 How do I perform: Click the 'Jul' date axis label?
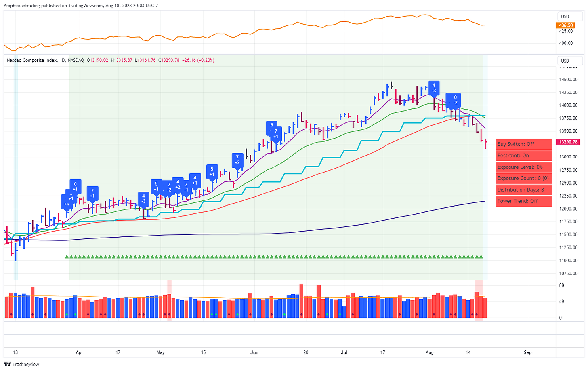[x=344, y=352]
